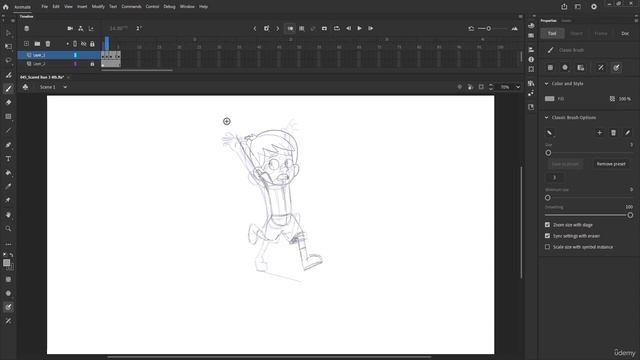The width and height of the screenshot is (640, 360).
Task: Select the Text tool
Action: [8, 159]
